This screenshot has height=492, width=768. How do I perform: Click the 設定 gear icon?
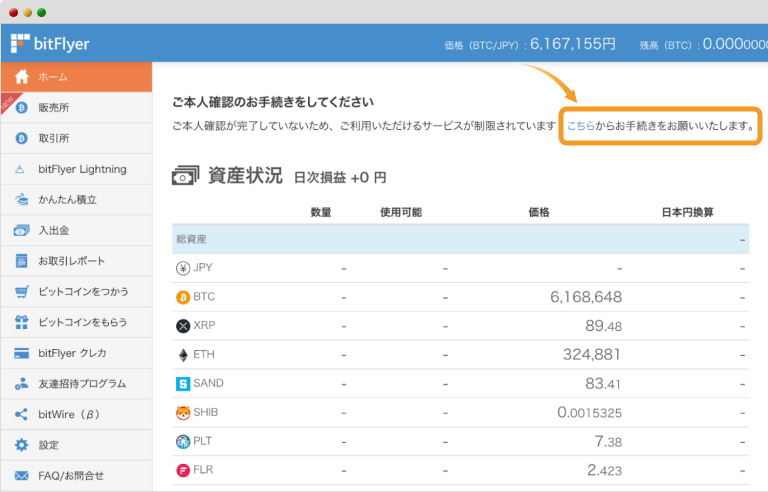pyautogui.click(x=22, y=445)
